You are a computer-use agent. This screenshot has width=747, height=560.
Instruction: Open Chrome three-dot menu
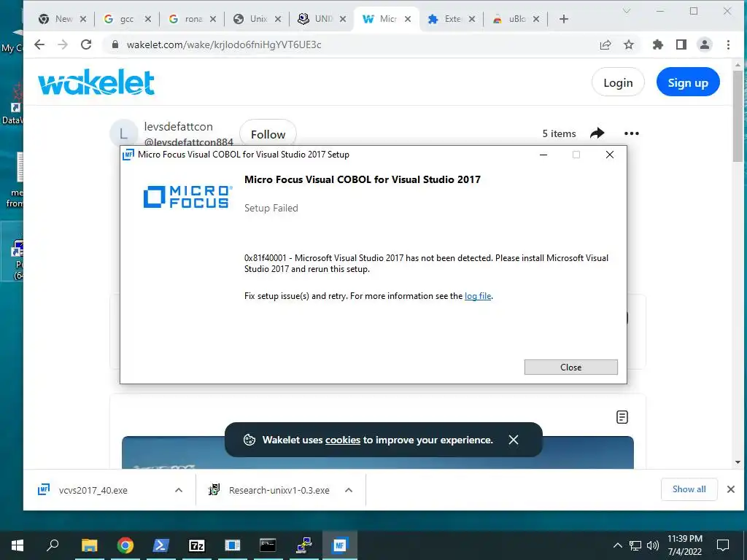[x=728, y=44]
